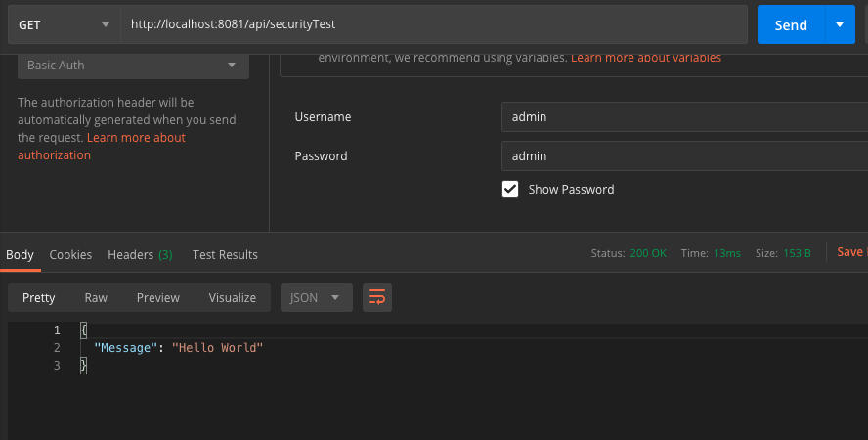Click the Username input field
The image size is (868, 440).
point(684,117)
